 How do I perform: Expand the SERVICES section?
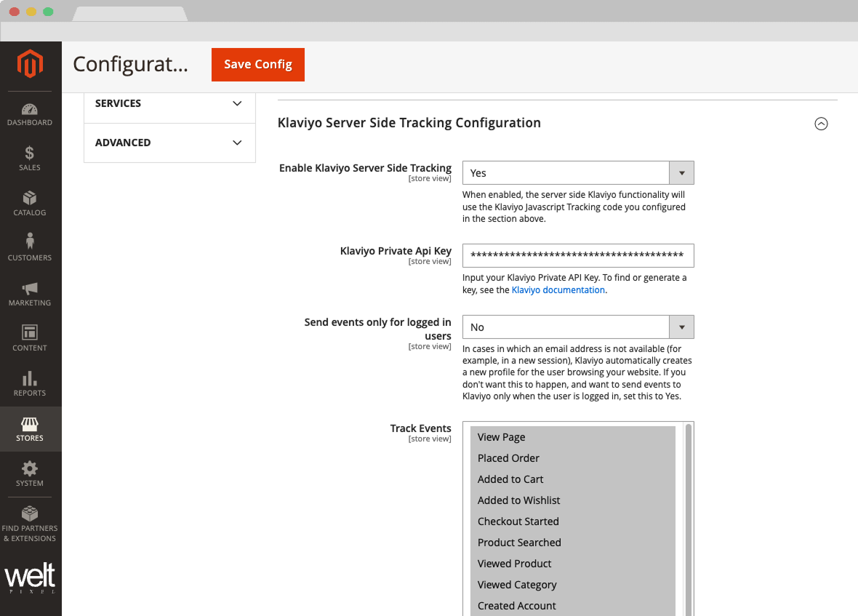(169, 103)
